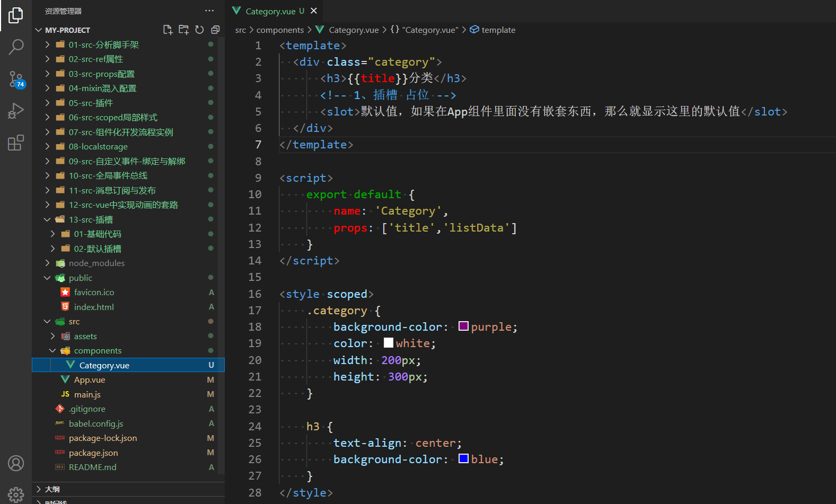Viewport: 836px width, 504px height.
Task: Click the Category.vue file breadcrumb segment
Action: pyautogui.click(x=354, y=30)
